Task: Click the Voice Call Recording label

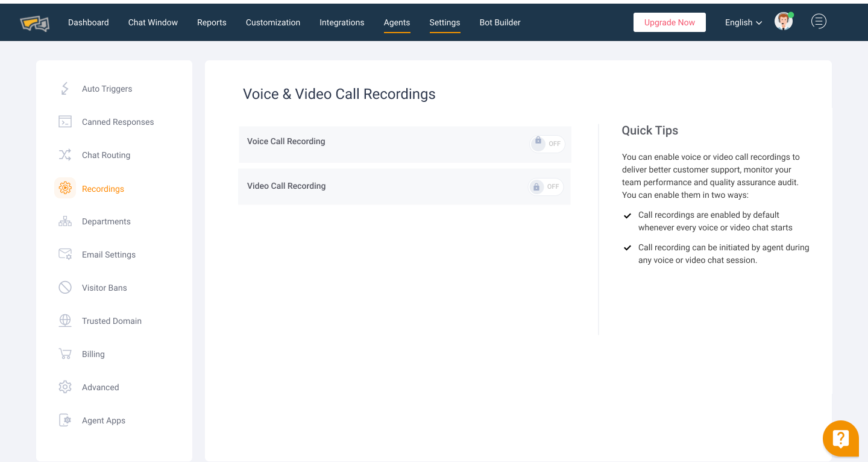Action: pyautogui.click(x=286, y=141)
